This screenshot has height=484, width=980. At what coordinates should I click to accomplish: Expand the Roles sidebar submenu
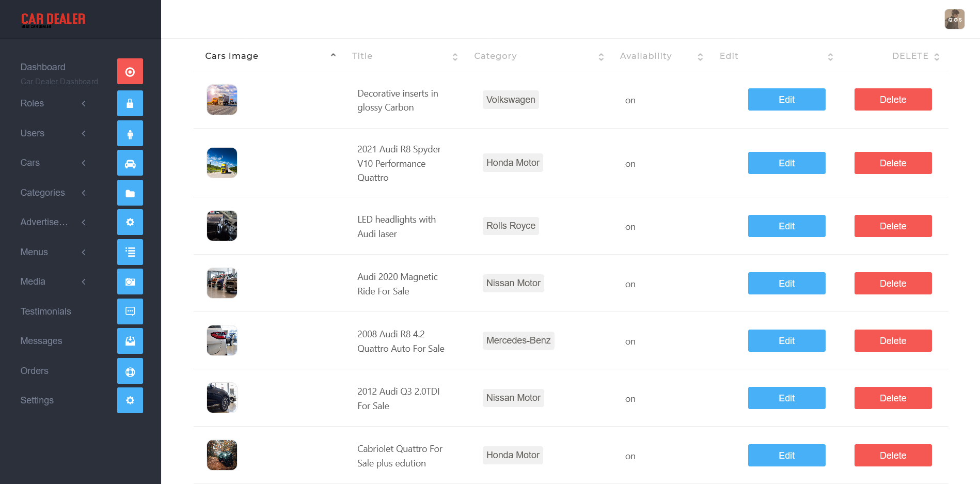[x=84, y=103]
